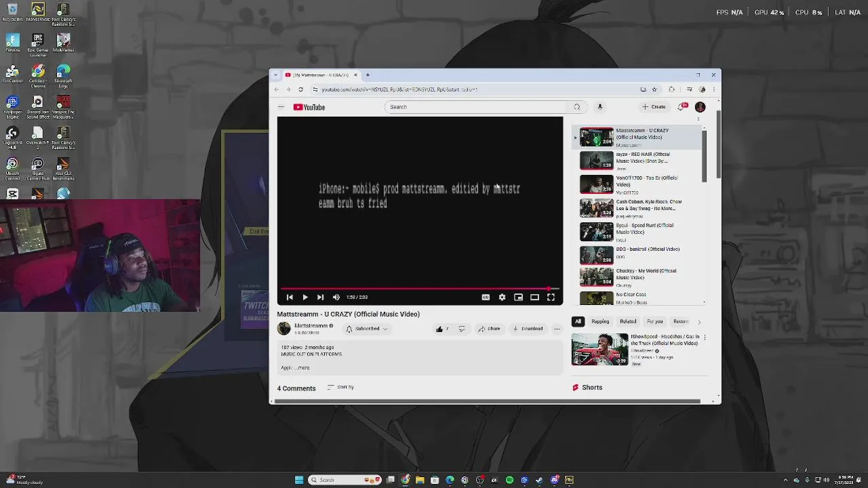The height and width of the screenshot is (488, 868).
Task: Open the YouTube hamburger guide menu
Action: pyautogui.click(x=281, y=107)
